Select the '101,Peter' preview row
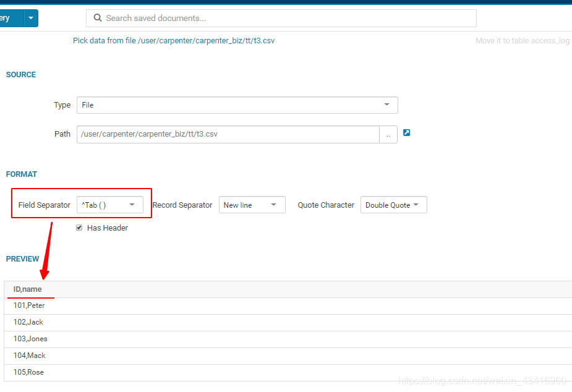Screen dimensions: 572x392 [x=288, y=305]
